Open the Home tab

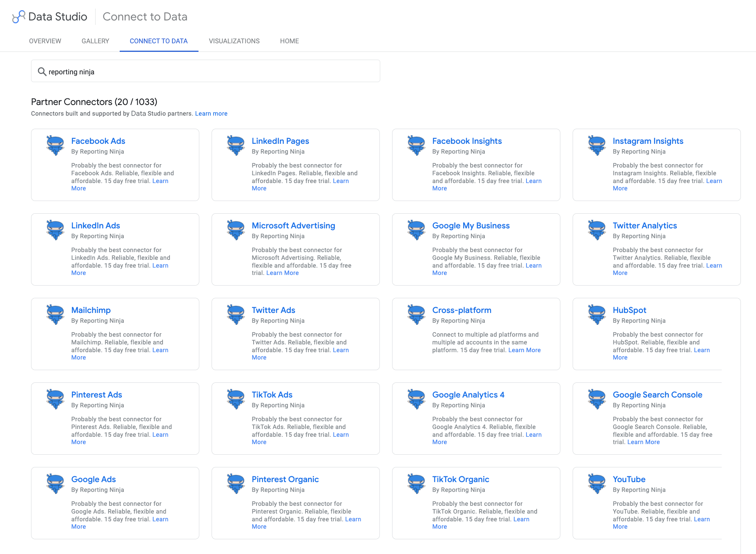click(290, 41)
